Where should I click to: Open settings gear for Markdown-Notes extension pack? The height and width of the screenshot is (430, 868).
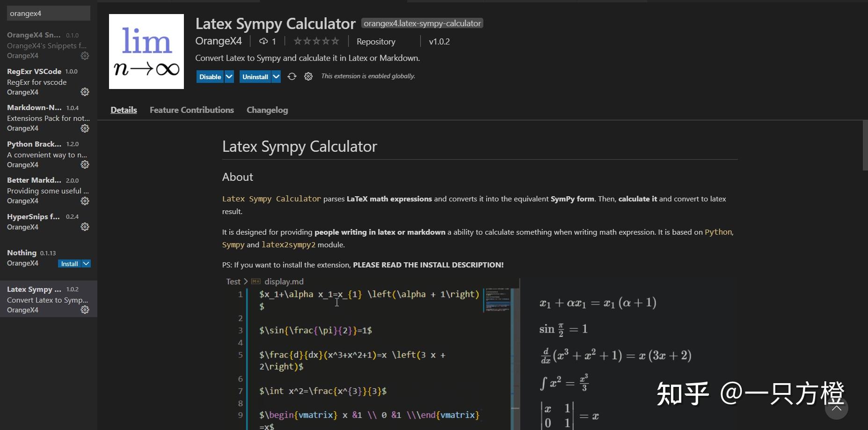coord(85,128)
